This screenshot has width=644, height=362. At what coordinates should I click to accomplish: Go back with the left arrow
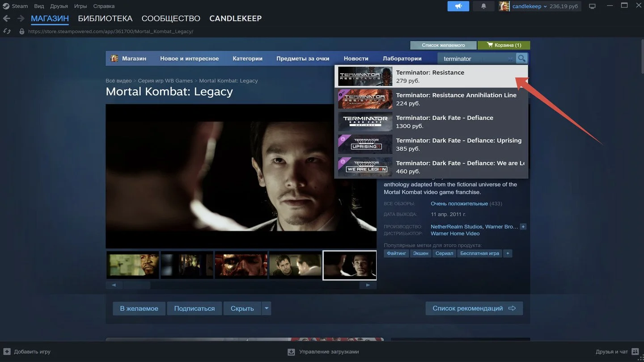pyautogui.click(x=7, y=18)
